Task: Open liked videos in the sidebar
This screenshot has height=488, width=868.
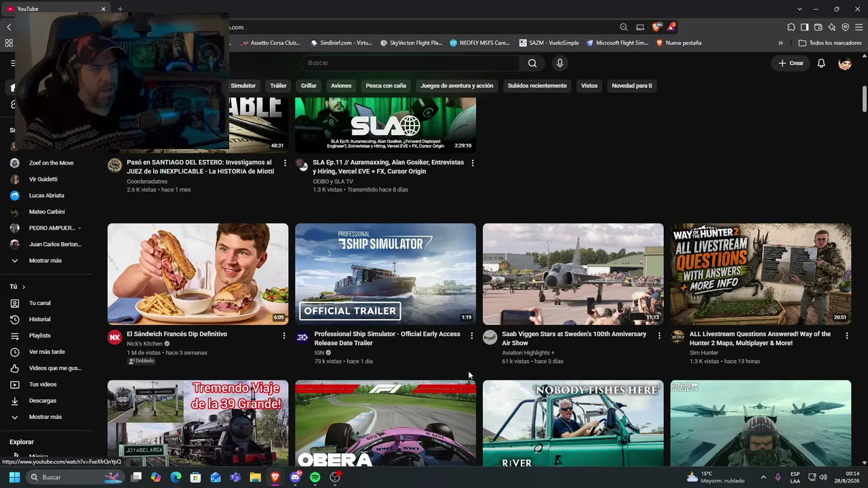Action: pyautogui.click(x=55, y=368)
